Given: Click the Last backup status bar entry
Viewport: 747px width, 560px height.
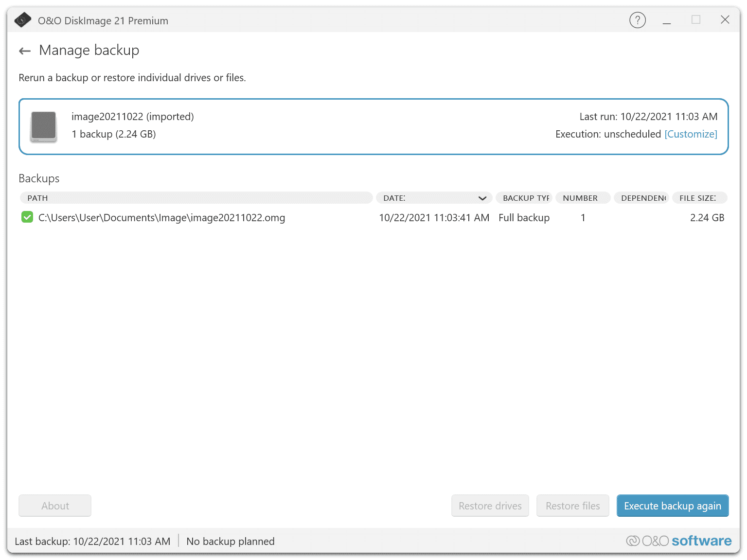Looking at the screenshot, I should [x=93, y=541].
